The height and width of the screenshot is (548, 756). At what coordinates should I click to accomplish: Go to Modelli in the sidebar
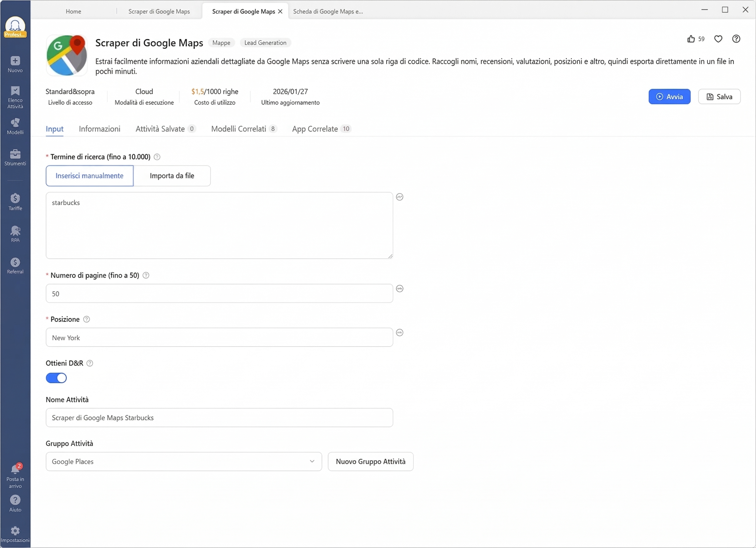click(x=15, y=126)
